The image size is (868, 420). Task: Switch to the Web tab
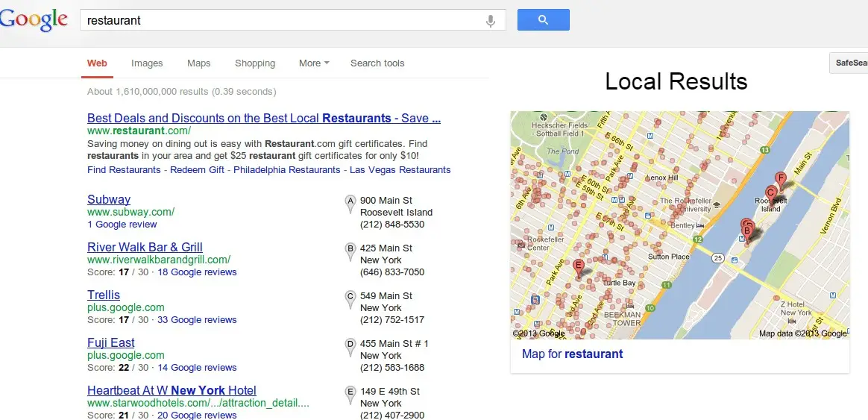click(x=97, y=63)
